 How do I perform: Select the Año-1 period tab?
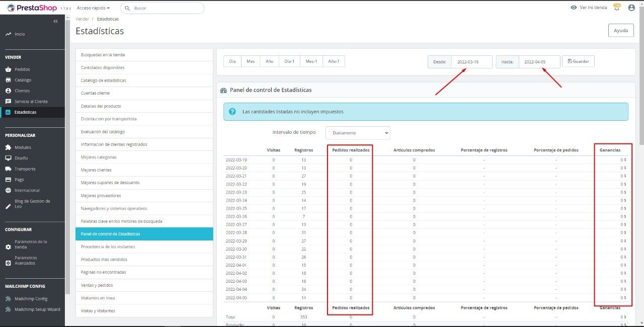pos(334,61)
